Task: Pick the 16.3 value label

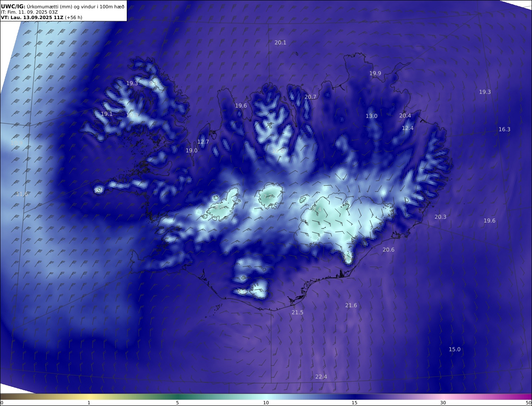Action: [x=505, y=130]
